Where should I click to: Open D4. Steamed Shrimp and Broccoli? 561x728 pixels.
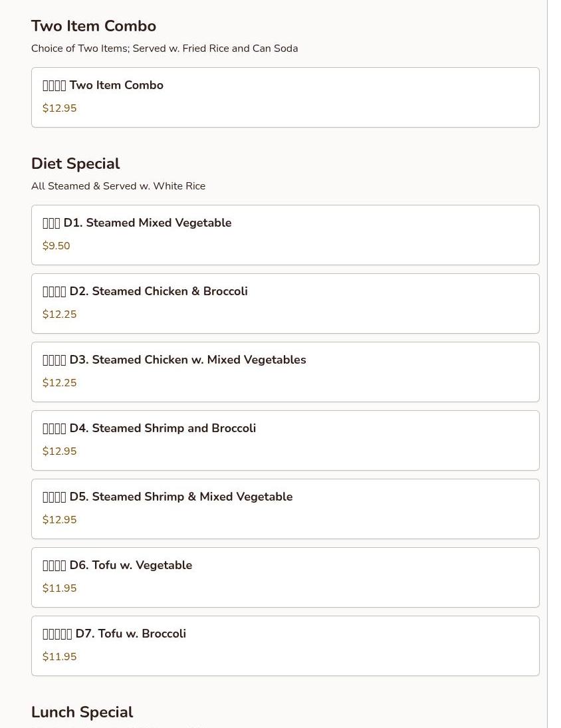tap(285, 440)
